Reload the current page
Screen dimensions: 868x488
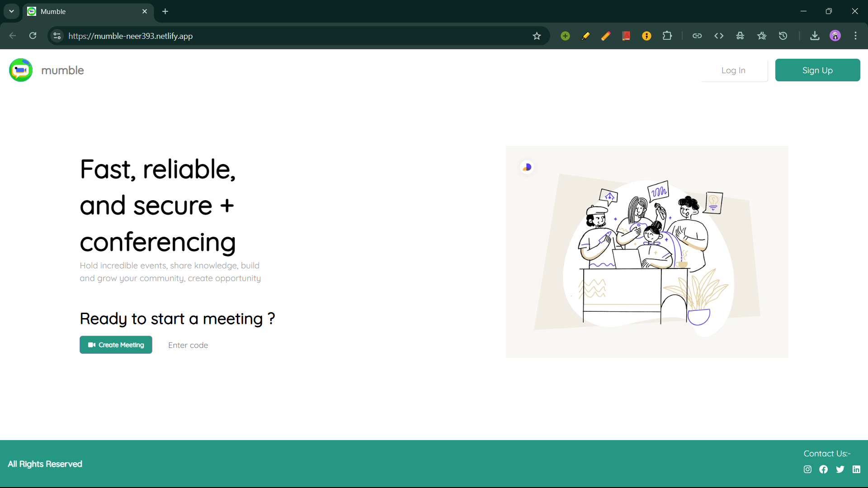[x=33, y=36]
